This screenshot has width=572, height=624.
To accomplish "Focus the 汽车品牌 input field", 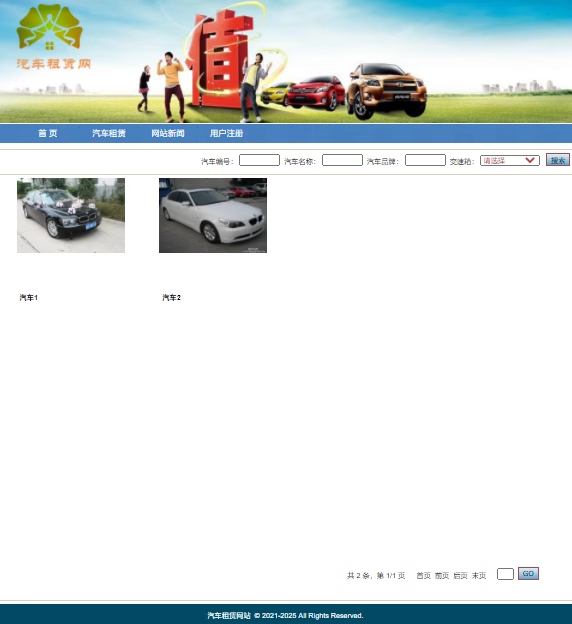I will [425, 160].
